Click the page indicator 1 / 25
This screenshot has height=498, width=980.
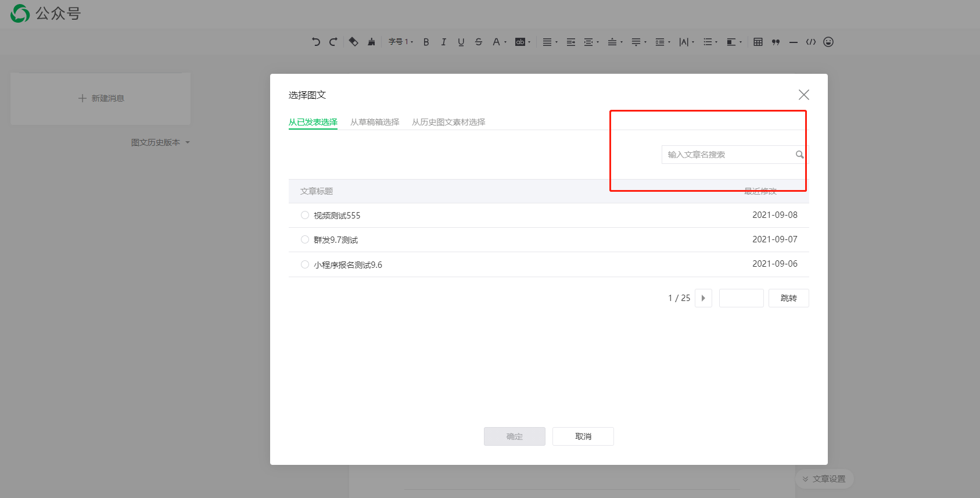click(679, 298)
